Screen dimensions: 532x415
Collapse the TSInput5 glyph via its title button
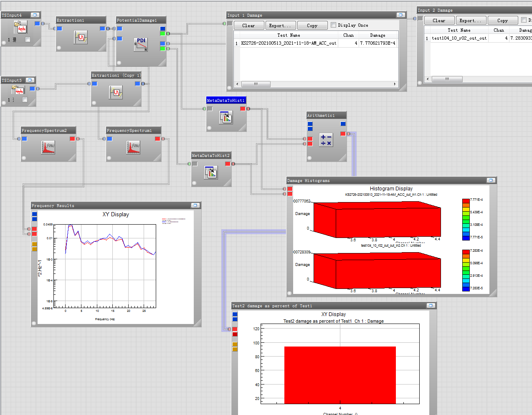30,80
